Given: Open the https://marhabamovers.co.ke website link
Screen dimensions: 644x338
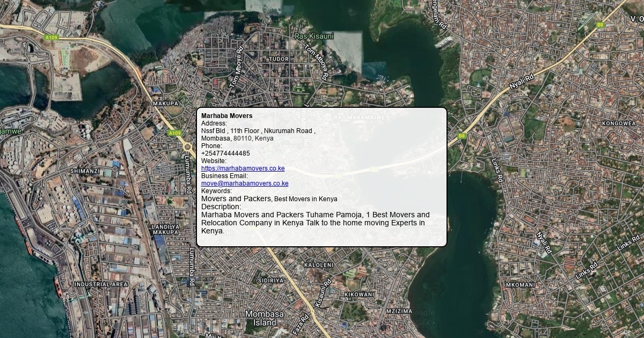Looking at the screenshot, I should (243, 168).
